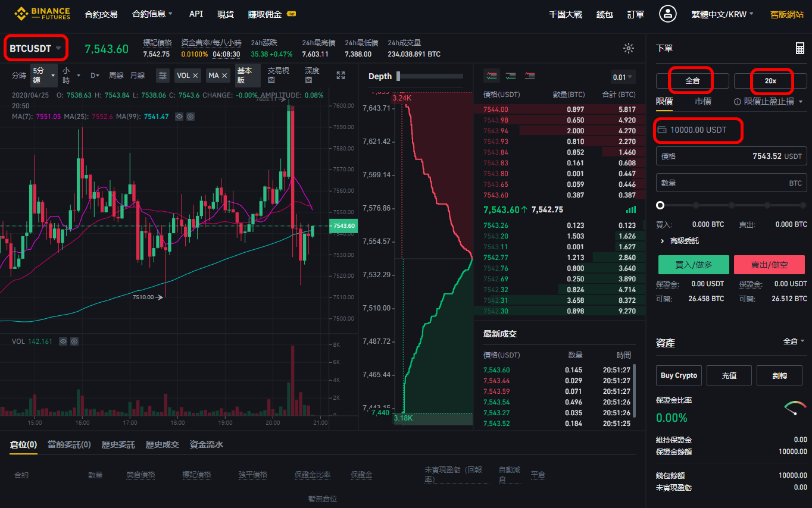The image size is (812, 508).
Task: Switch to 交易視圖 chart view
Action: coord(279,76)
